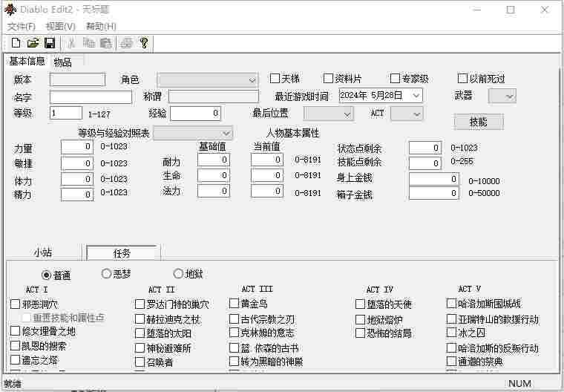This screenshot has height=392, width=564.
Task: Click the Help question mark icon
Action: 144,43
